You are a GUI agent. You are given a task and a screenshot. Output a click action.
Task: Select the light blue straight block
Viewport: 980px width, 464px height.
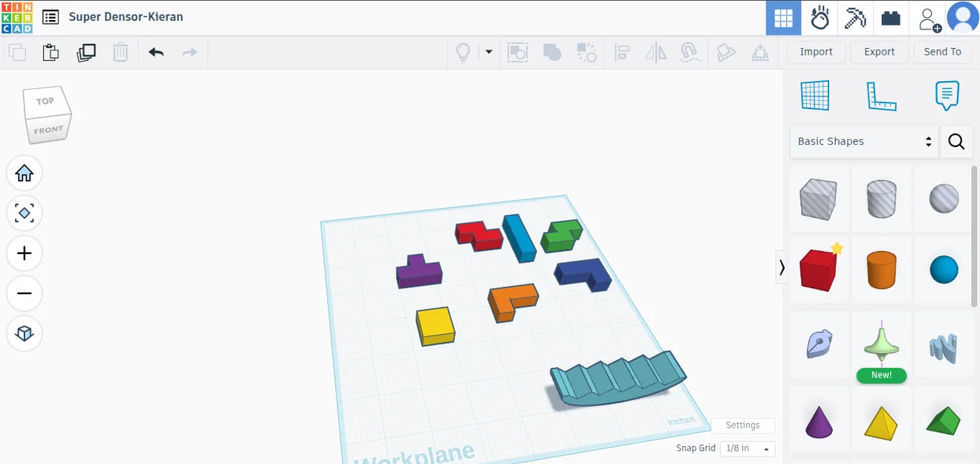519,238
